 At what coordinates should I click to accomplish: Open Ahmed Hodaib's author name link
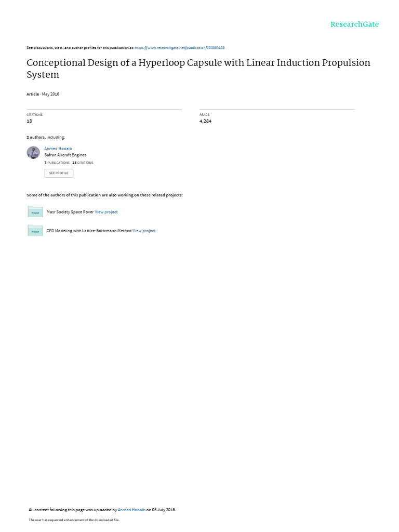pyautogui.click(x=58, y=149)
